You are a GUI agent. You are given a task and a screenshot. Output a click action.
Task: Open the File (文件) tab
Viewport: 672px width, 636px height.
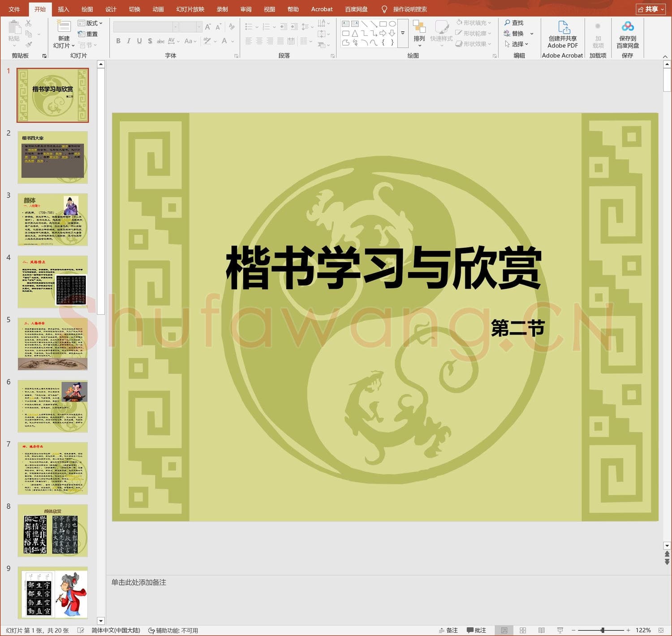coord(14,9)
